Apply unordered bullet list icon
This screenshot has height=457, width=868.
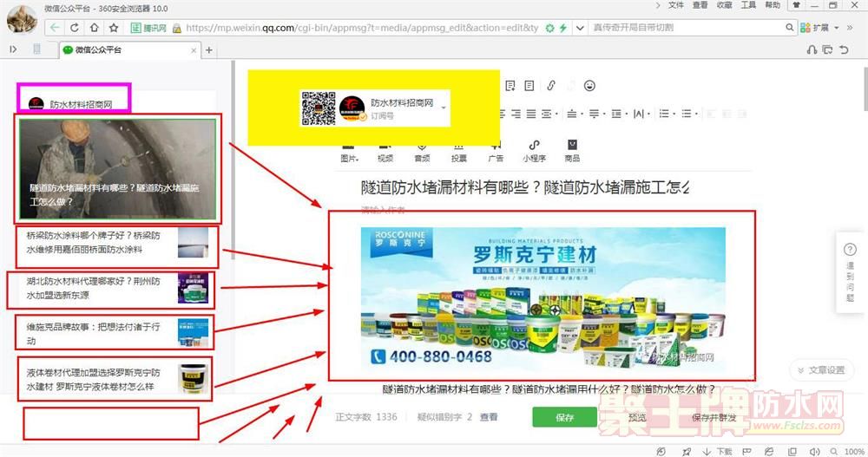tap(686, 114)
